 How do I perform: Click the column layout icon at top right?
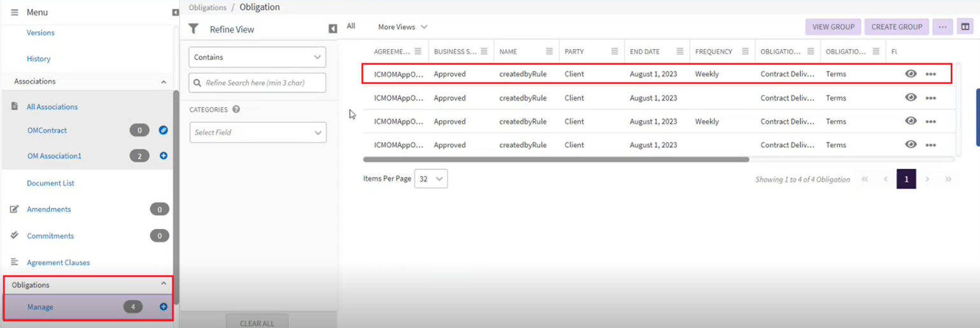(x=965, y=27)
